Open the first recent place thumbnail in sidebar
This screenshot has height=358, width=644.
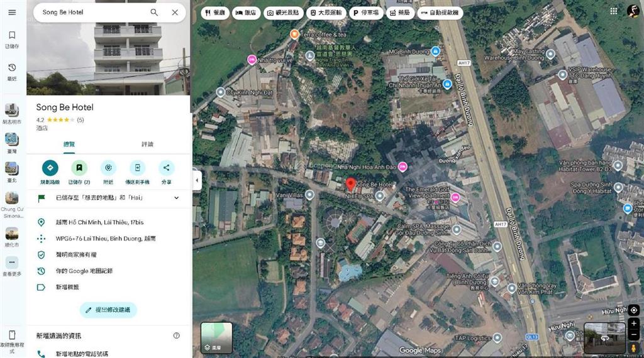click(x=12, y=110)
